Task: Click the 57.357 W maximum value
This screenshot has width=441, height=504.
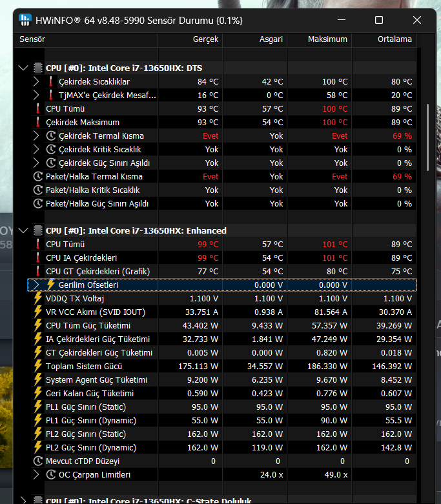Action: tap(329, 325)
